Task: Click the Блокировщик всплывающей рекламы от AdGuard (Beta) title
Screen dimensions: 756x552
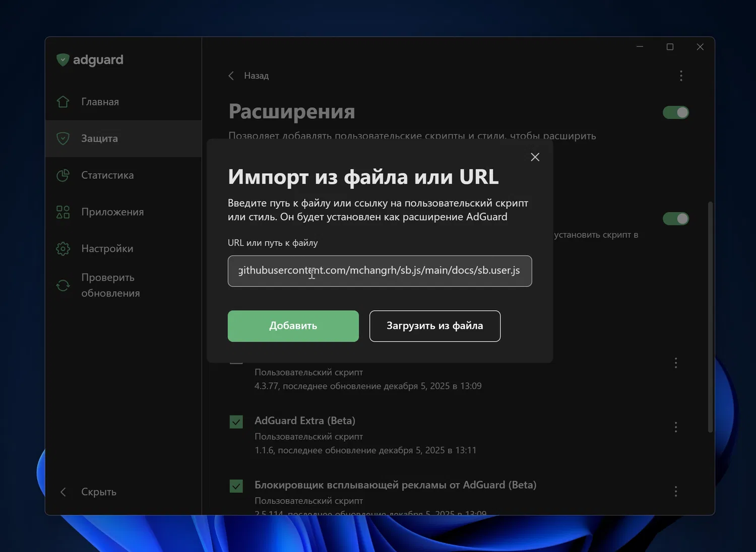Action: pos(395,485)
